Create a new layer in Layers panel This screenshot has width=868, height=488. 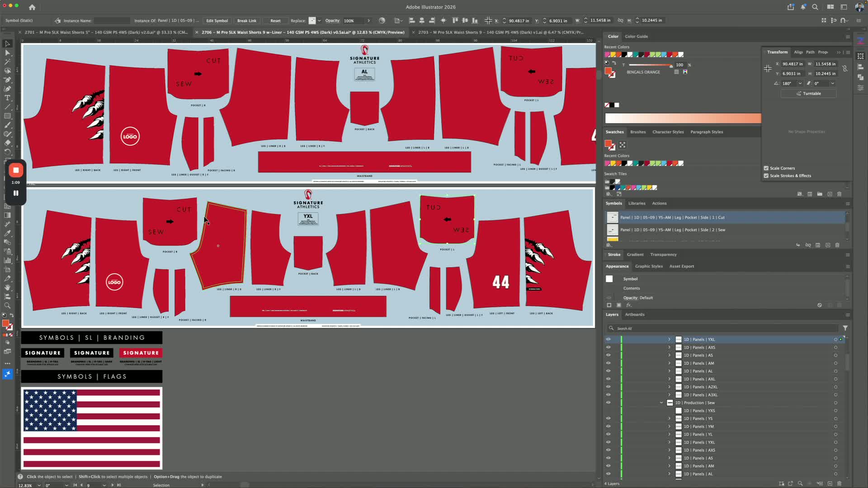point(830,483)
